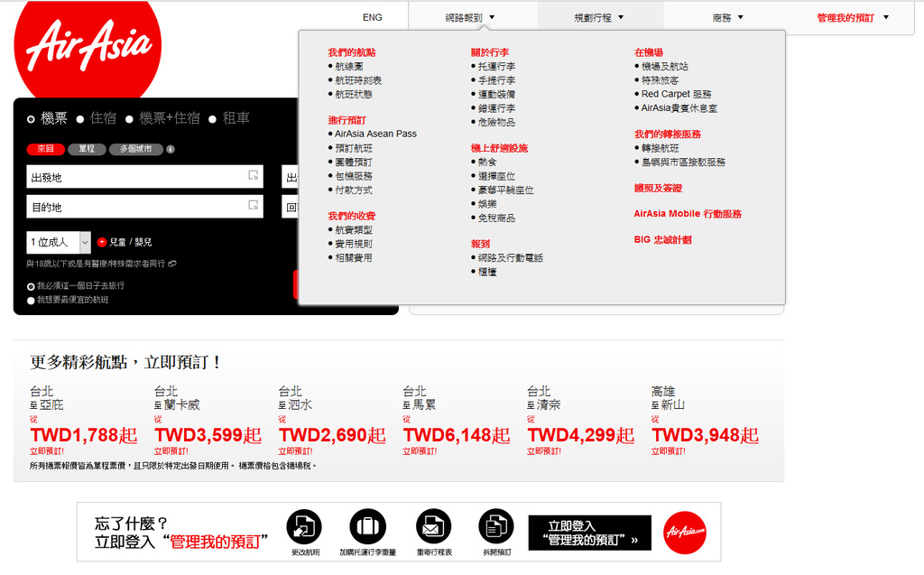Book 台北 至 馬累 TWD6,148 fare

tap(457, 436)
